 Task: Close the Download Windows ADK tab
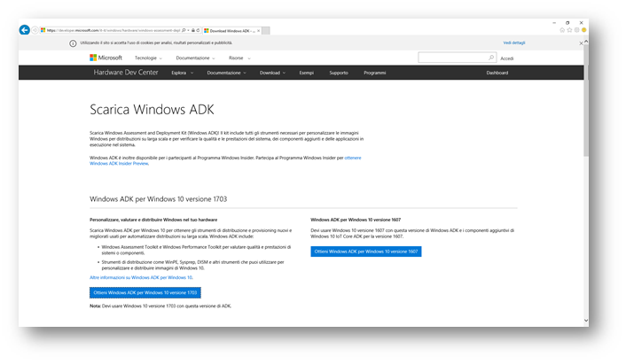point(258,31)
